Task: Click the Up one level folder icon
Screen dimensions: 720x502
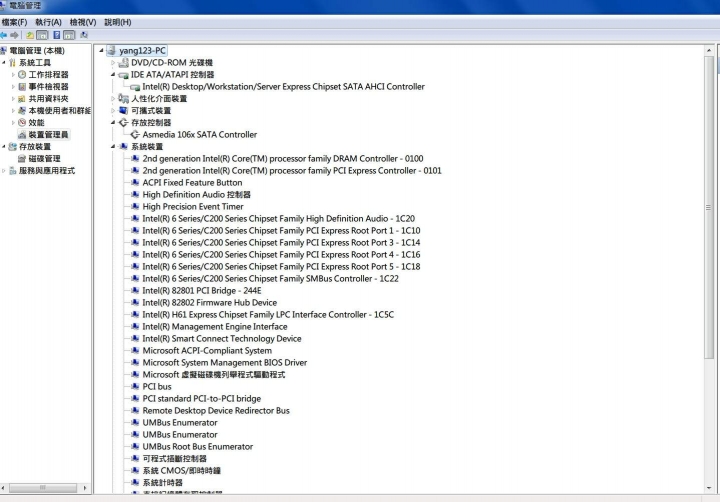Action: click(x=30, y=35)
